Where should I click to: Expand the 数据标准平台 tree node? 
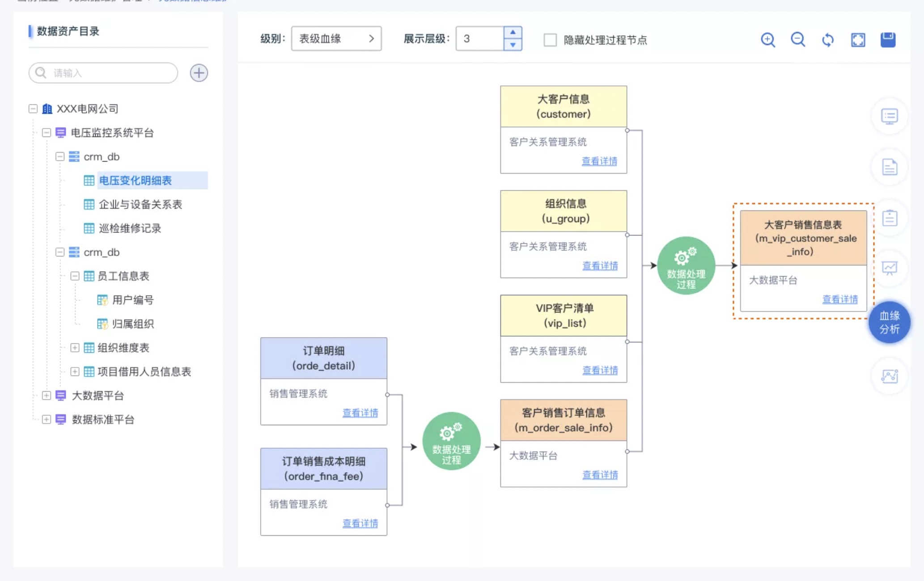click(x=46, y=419)
